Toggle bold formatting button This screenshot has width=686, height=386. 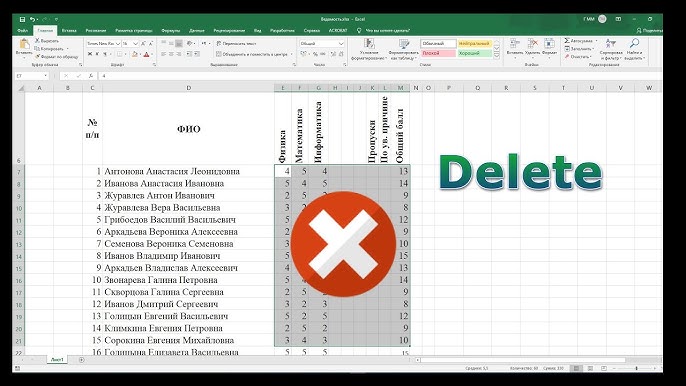pyautogui.click(x=90, y=54)
